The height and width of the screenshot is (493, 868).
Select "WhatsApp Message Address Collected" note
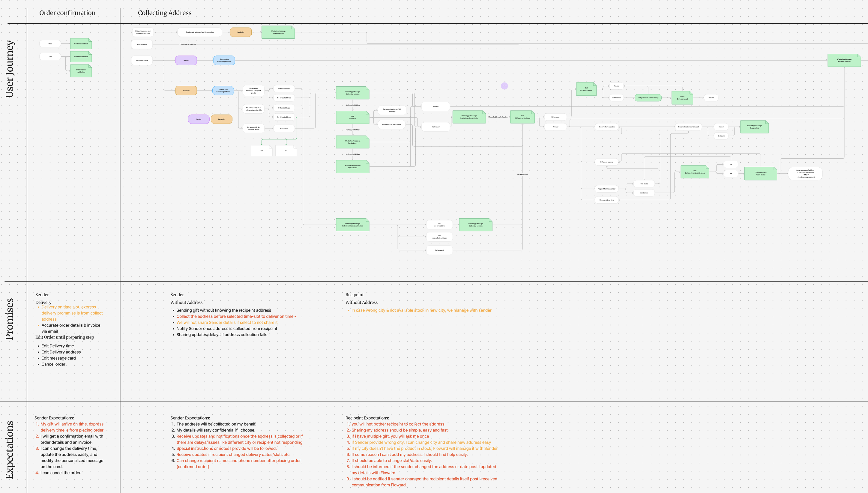tap(844, 60)
